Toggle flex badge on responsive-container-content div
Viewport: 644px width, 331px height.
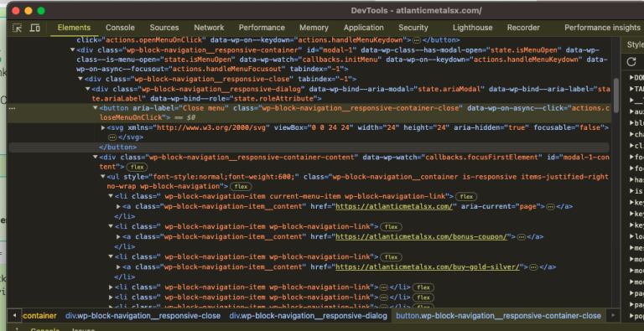pos(138,167)
